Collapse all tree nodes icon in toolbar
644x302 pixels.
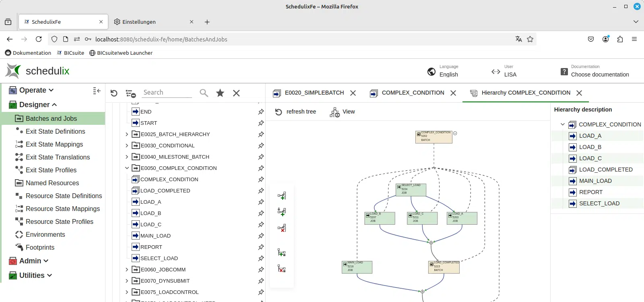[130, 93]
